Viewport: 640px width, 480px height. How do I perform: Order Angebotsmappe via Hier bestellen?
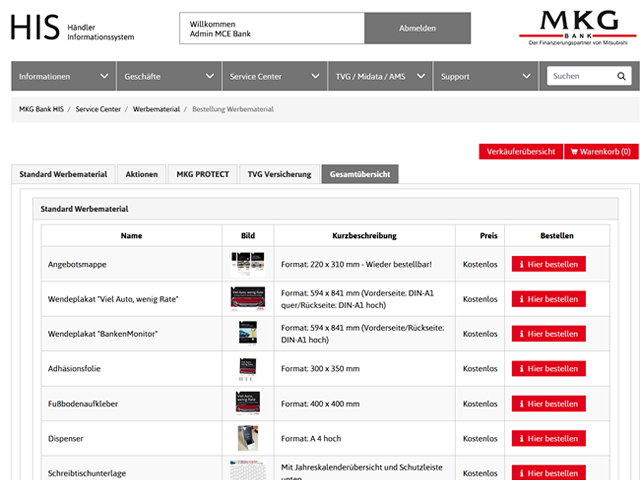click(x=549, y=264)
